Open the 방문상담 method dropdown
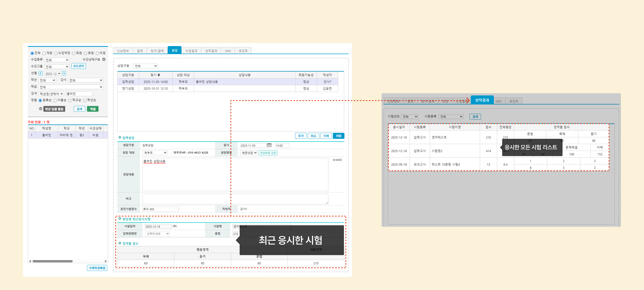644x290 pixels. [249, 153]
